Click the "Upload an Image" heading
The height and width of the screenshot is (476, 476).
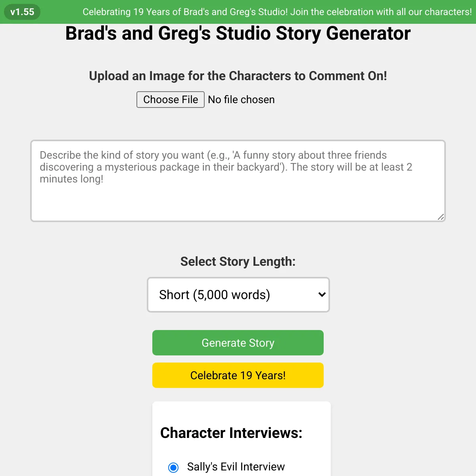[x=238, y=76]
